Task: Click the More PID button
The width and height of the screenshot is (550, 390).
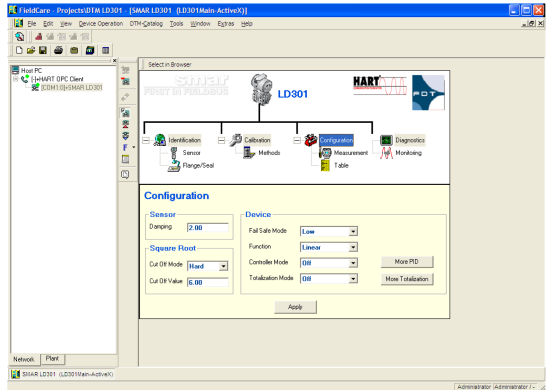Action: coord(407,262)
